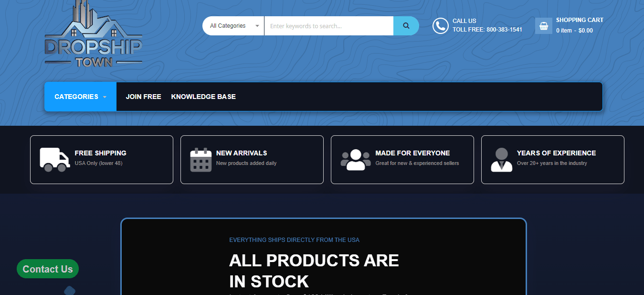Click the calendar New Arrivals icon
Viewport: 644px width, 295px height.
[x=201, y=160]
